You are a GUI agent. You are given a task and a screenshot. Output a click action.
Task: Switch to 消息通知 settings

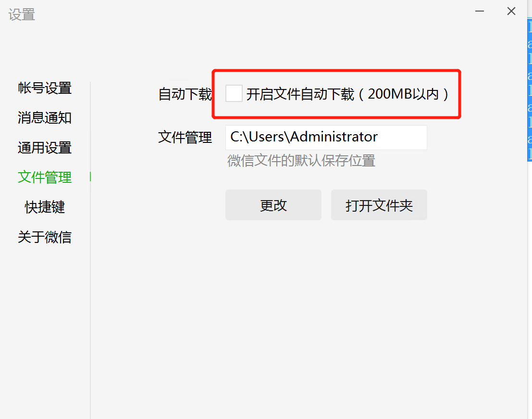pyautogui.click(x=44, y=118)
